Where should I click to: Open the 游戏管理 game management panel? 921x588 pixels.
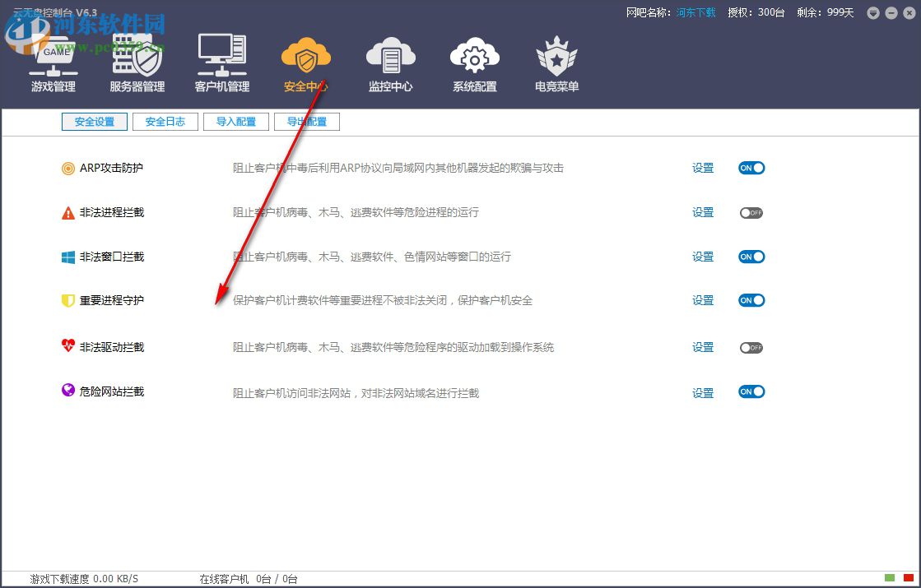click(x=52, y=62)
